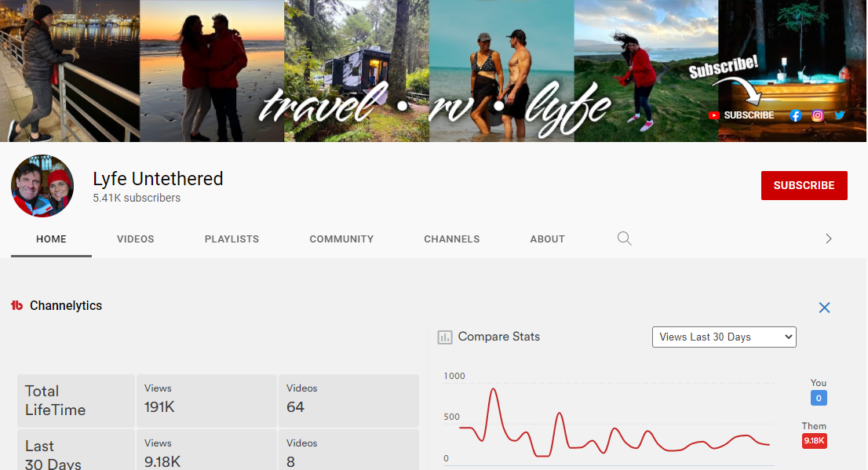Open the Views Last 30 Days dropdown
Image resolution: width=868 pixels, height=470 pixels.
coord(724,337)
